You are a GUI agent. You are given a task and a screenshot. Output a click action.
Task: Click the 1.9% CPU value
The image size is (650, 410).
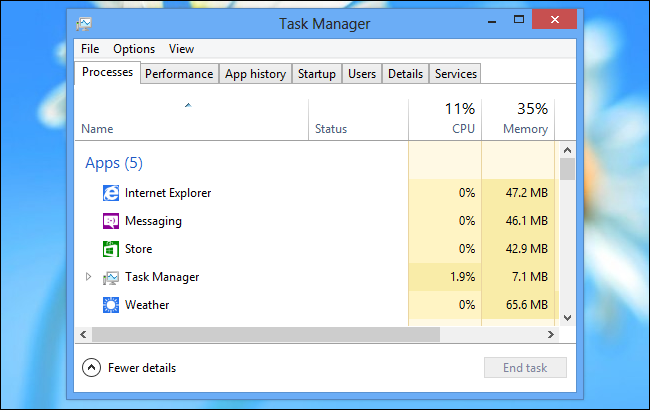click(463, 277)
